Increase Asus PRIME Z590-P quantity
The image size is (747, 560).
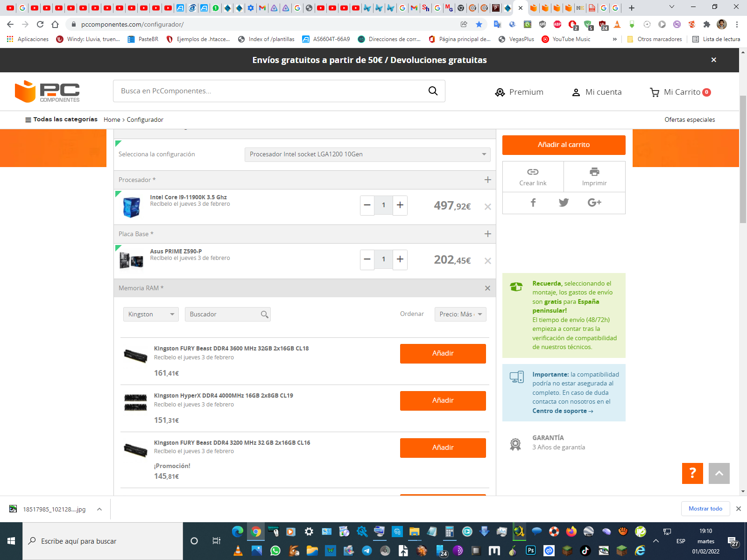400,259
